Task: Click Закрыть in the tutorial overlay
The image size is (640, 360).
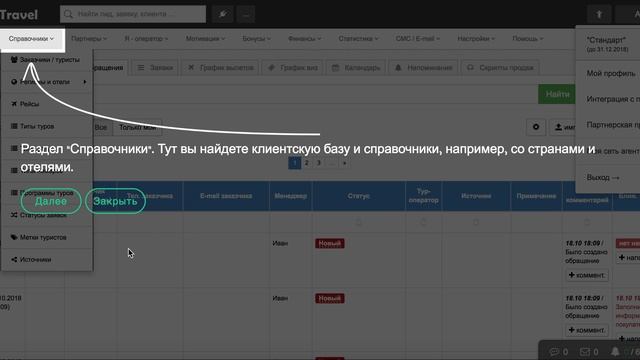Action: tap(116, 201)
